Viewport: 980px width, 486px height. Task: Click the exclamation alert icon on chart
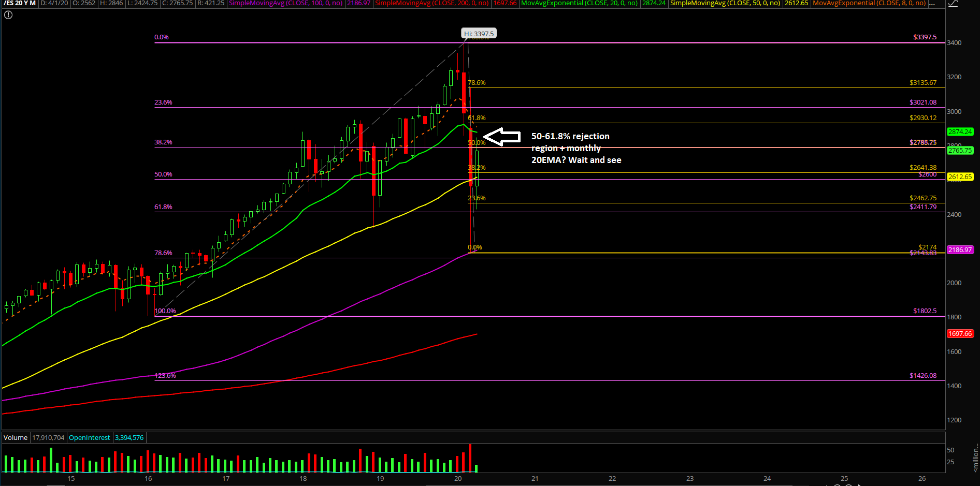point(8,15)
